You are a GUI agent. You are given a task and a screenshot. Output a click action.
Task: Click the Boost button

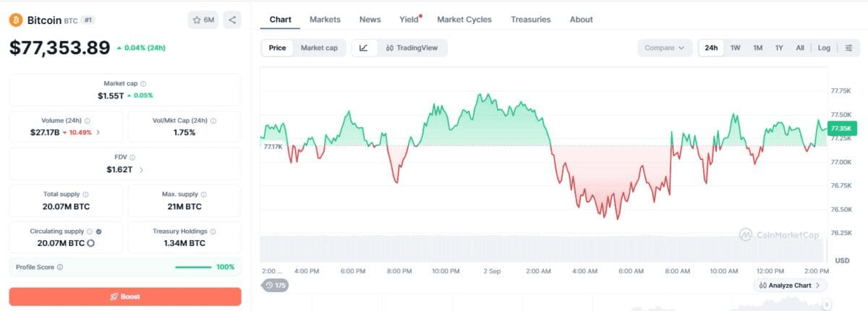click(125, 297)
